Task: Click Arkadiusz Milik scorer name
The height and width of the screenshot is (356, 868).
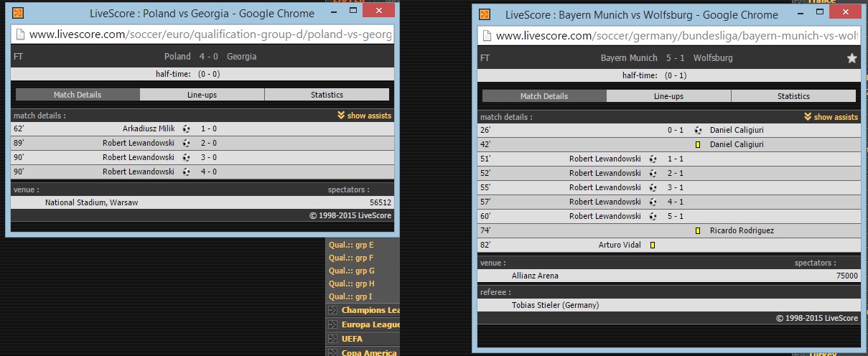Action: (149, 129)
